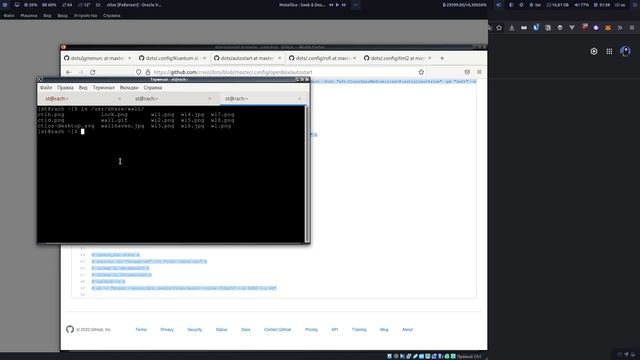The width and height of the screenshot is (640, 360).
Task: Open the inner Firefox hamburger menu
Action: coord(479,72)
